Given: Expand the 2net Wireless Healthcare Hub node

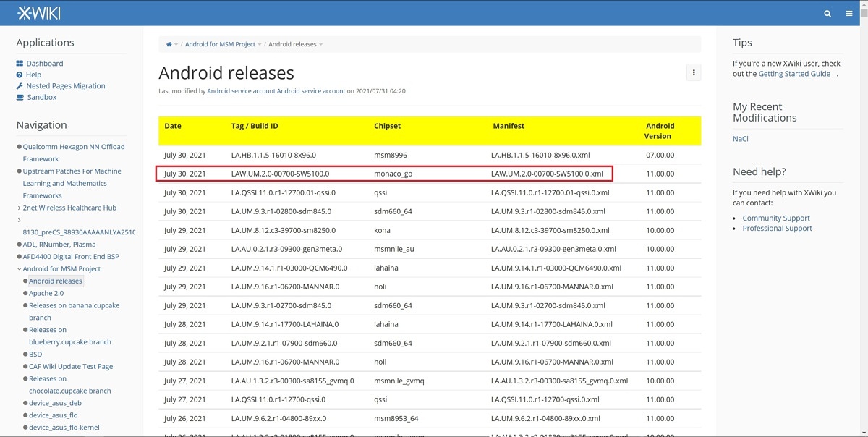Looking at the screenshot, I should (x=19, y=208).
